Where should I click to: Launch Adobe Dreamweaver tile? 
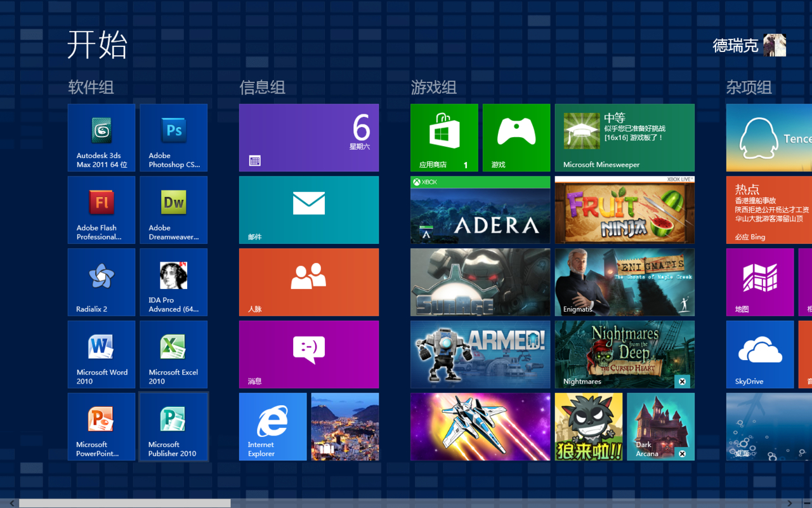tap(174, 210)
